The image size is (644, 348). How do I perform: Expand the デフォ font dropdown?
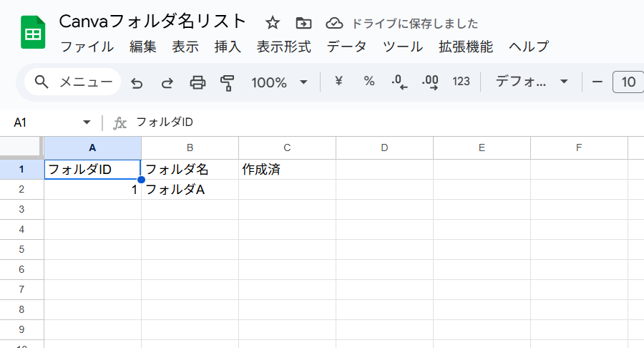click(532, 82)
